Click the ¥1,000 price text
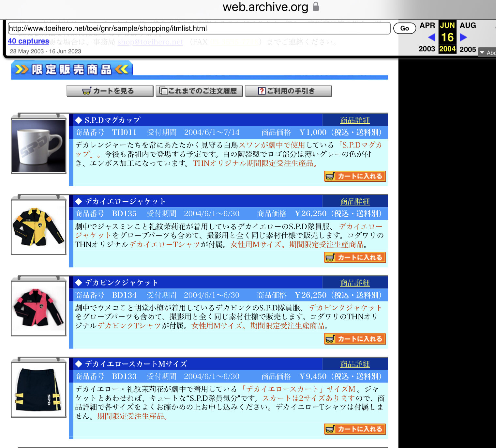 [x=313, y=132]
